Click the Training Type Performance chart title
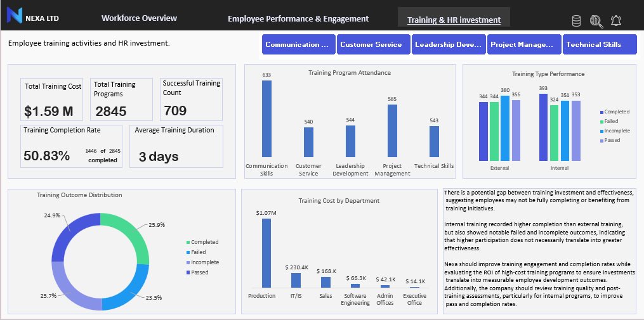Screen dimensions: 644x320 tap(548, 74)
